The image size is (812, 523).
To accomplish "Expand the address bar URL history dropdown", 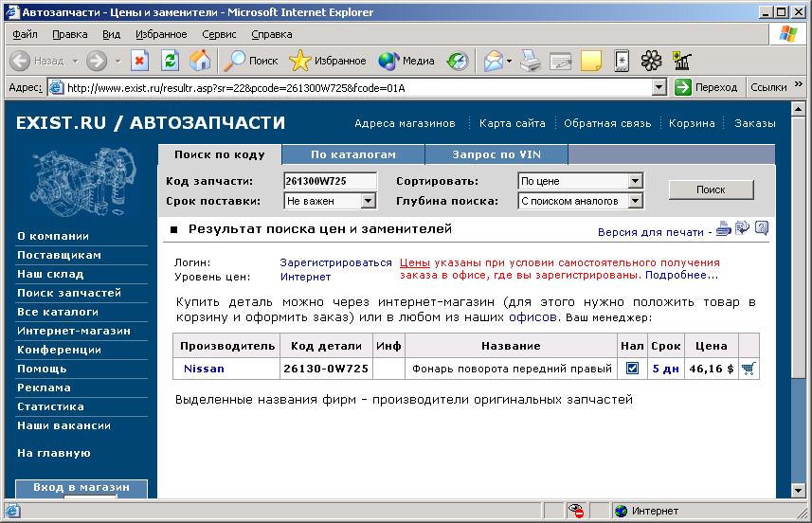I will [659, 87].
